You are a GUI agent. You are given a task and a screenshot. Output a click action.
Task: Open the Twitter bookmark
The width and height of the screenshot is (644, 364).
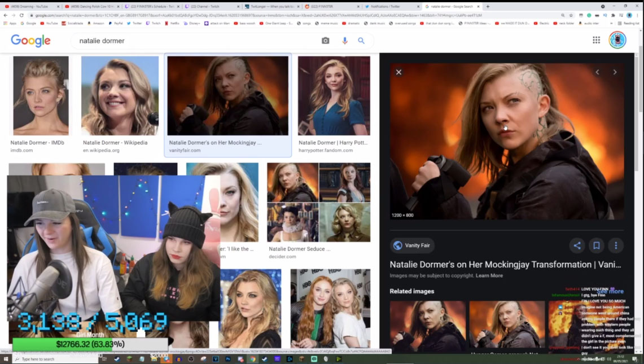[x=134, y=23]
